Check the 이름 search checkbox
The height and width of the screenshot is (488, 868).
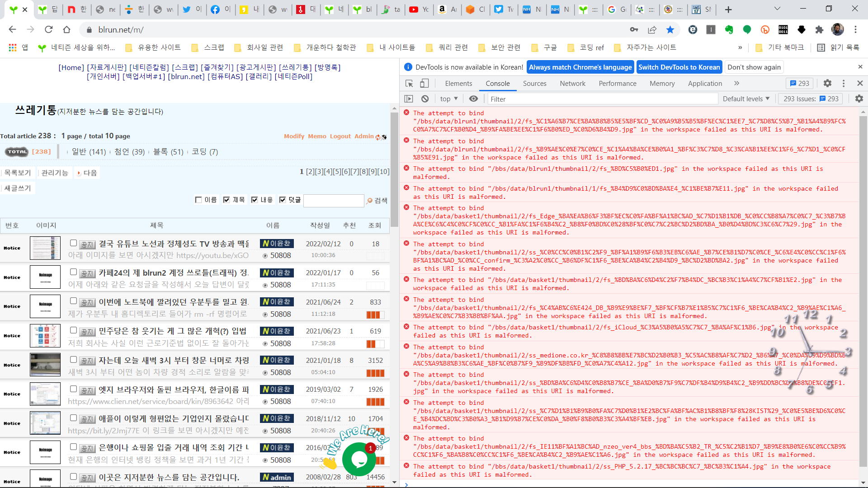(198, 200)
